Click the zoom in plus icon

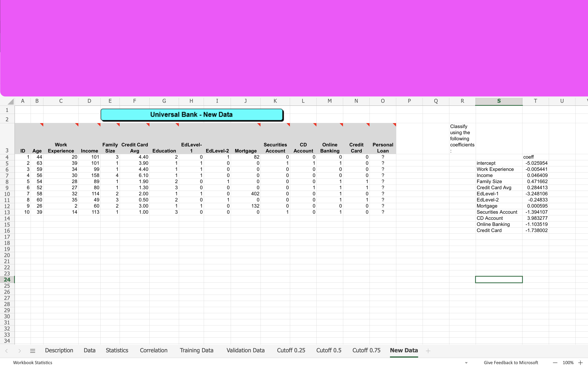(x=580, y=363)
